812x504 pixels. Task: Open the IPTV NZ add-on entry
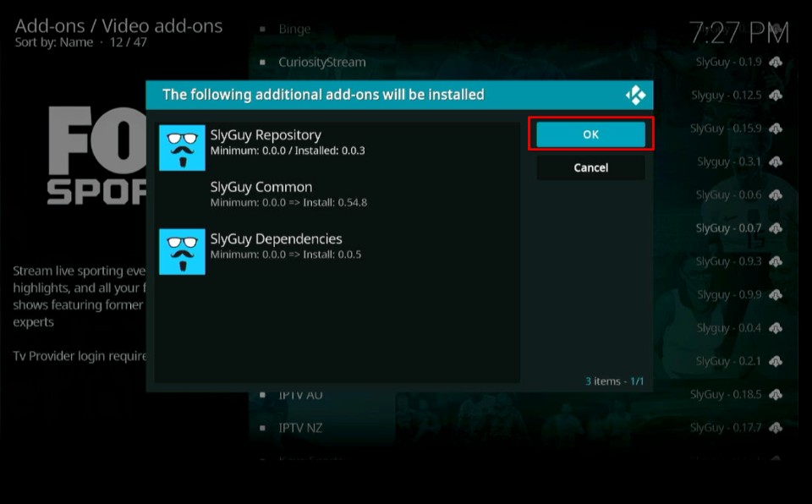(300, 428)
